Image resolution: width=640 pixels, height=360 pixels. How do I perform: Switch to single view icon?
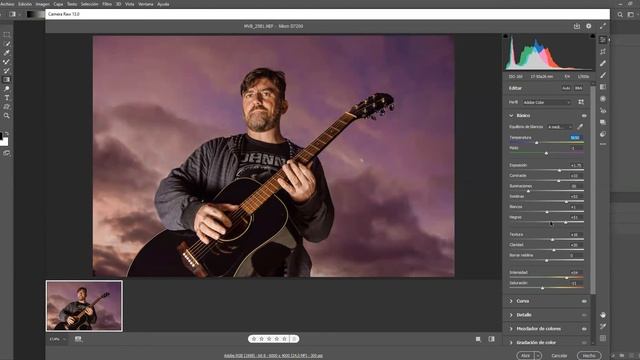(x=478, y=339)
